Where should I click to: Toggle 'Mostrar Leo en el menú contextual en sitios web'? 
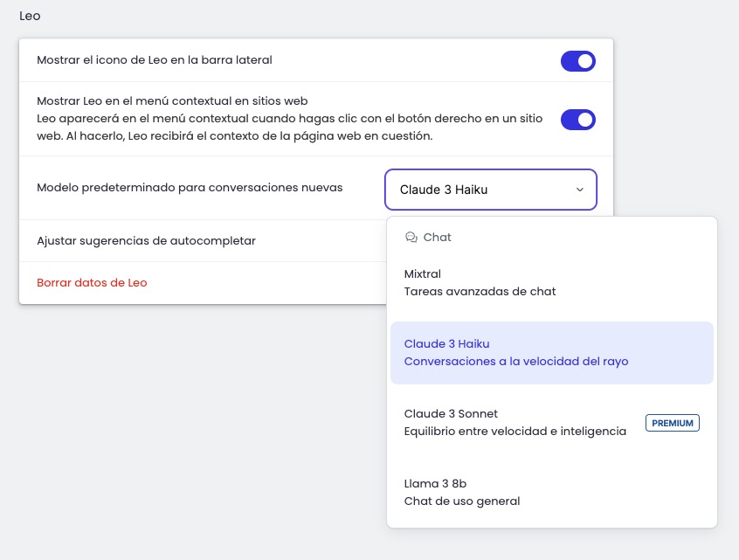pyautogui.click(x=578, y=119)
